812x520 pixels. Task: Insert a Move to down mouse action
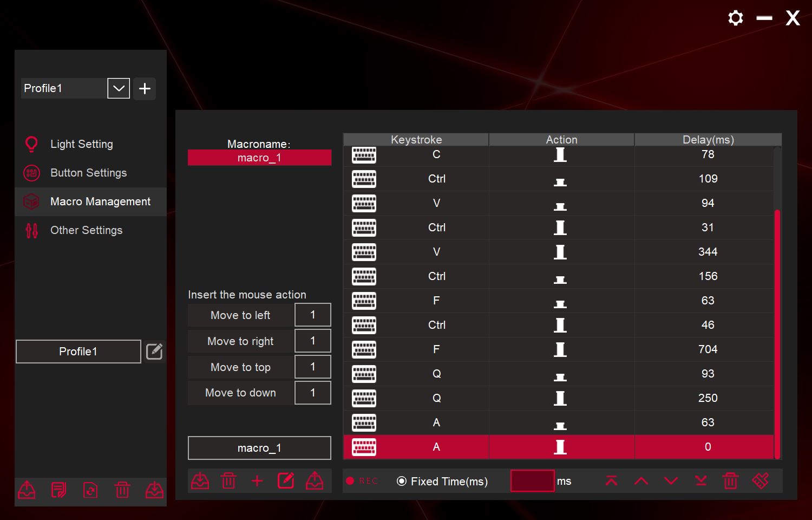(x=240, y=393)
